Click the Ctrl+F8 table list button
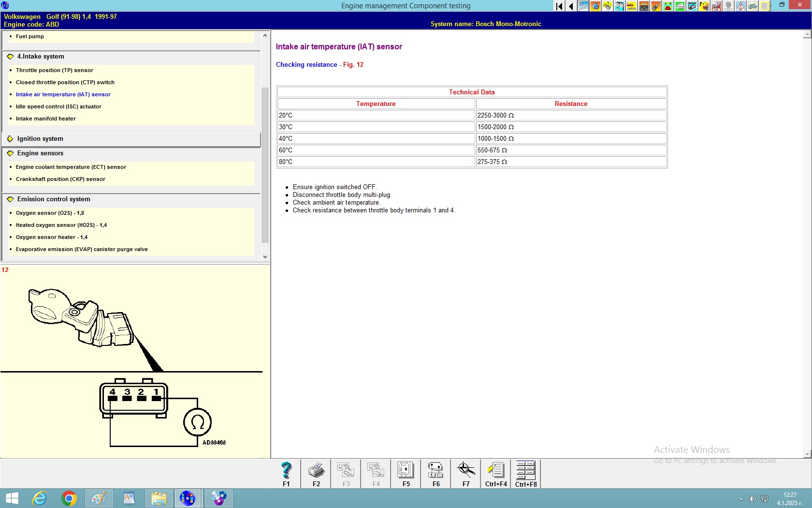This screenshot has width=812, height=508. 526,474
